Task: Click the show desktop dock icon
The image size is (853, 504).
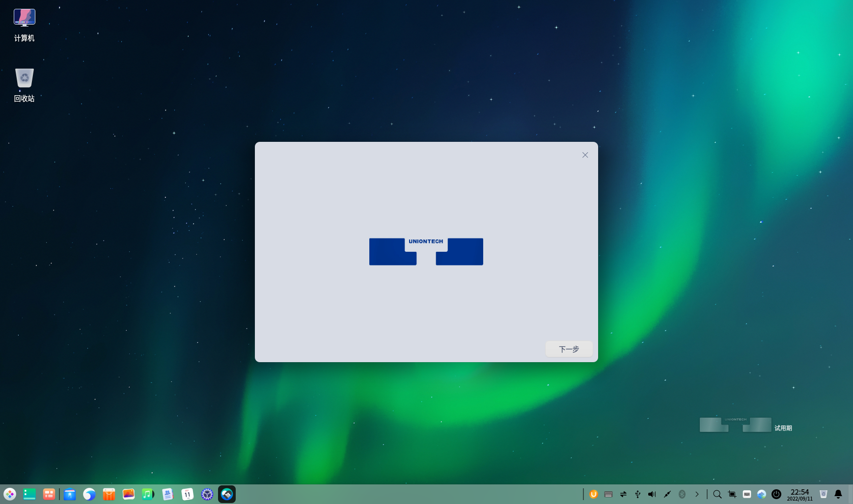Action: tap(29, 494)
